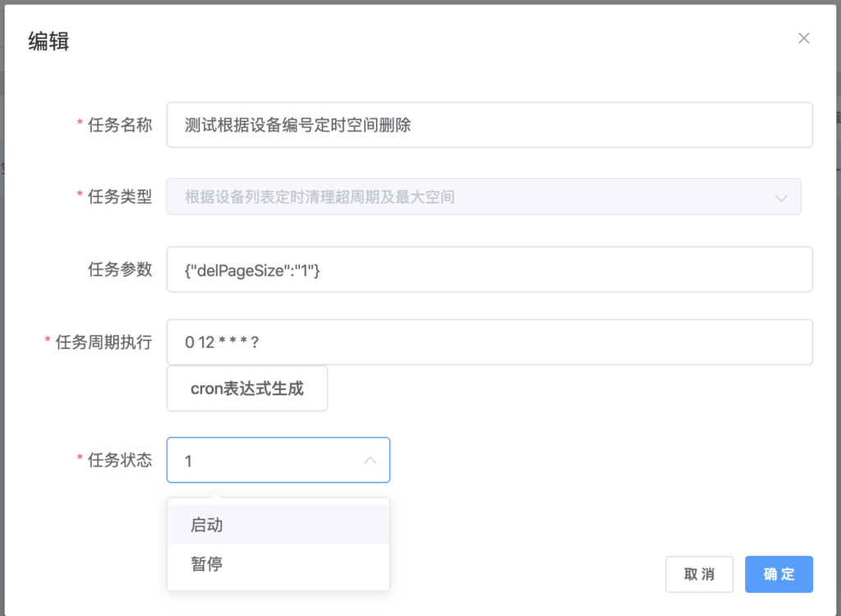Click the 编辑 dialog title text
This screenshot has width=841, height=616.
point(48,41)
